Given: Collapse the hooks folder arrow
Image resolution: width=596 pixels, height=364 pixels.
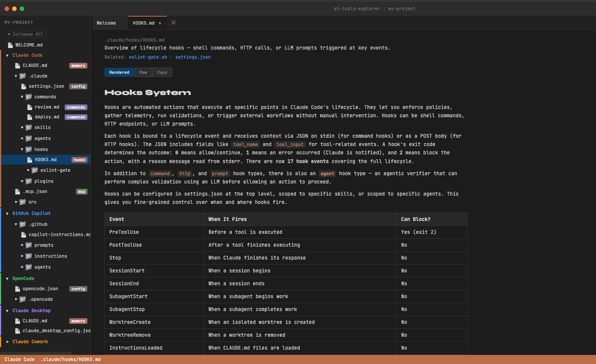Looking at the screenshot, I should pyautogui.click(x=22, y=149).
